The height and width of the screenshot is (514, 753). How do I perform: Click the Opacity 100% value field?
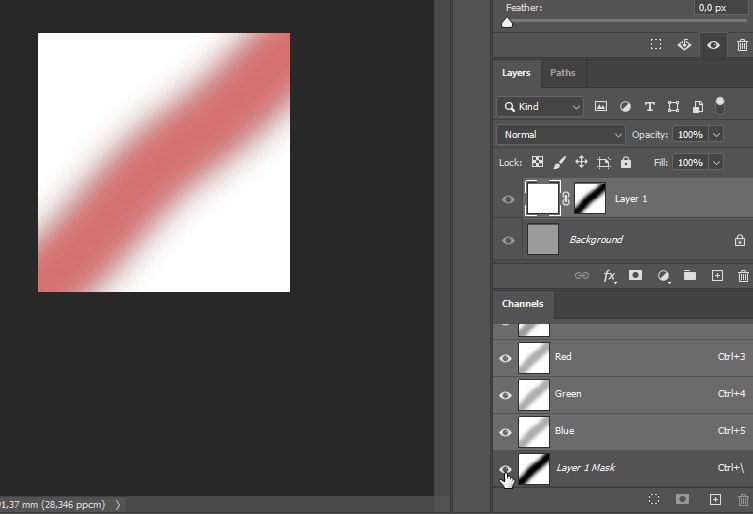pos(691,135)
